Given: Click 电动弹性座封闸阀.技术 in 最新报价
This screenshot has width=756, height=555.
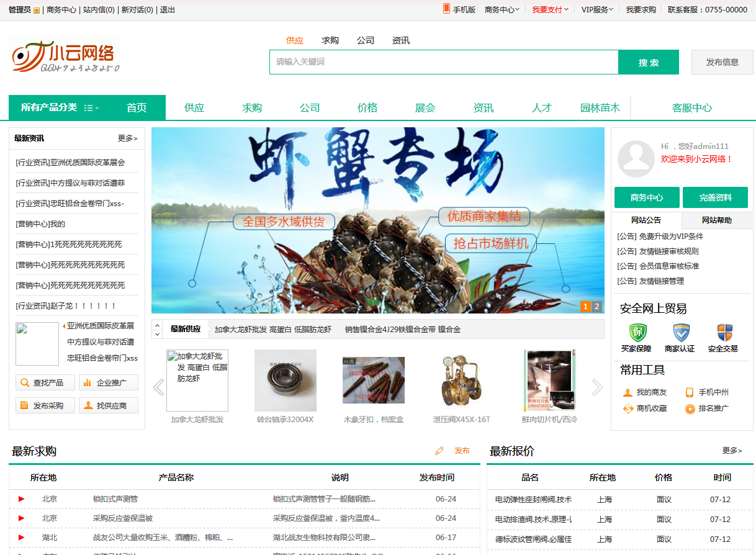Looking at the screenshot, I should pos(533,499).
